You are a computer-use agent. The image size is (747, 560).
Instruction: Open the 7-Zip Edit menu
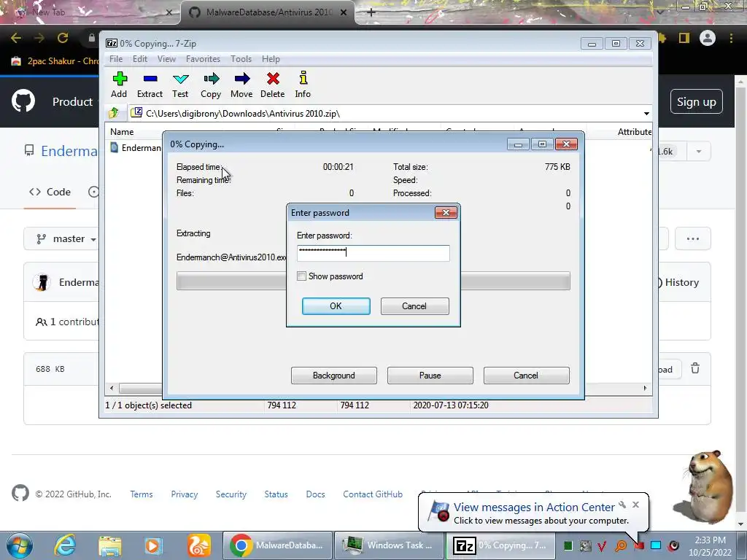[139, 59]
